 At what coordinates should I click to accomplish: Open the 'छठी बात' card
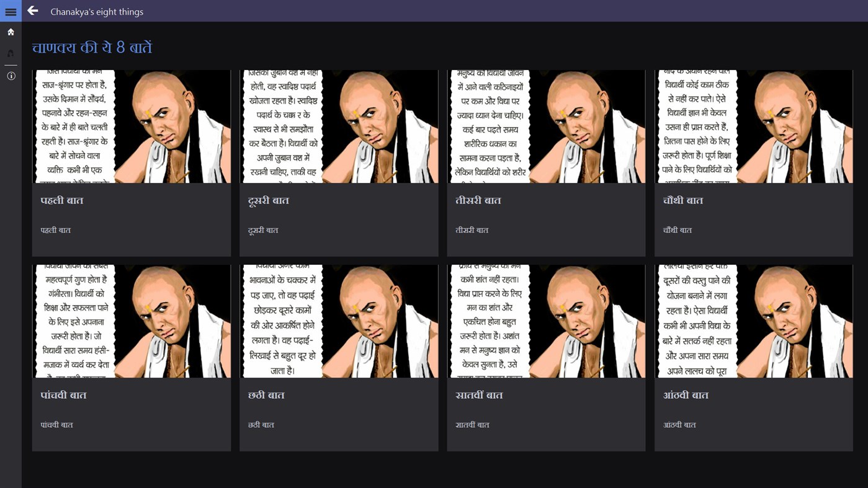click(338, 321)
